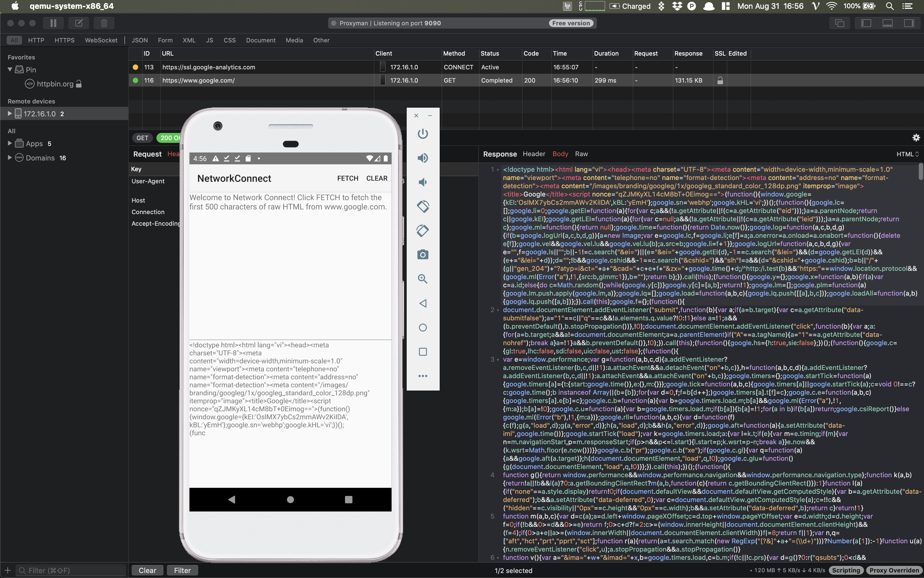Rotate the emulator screen left
924x578 pixels.
click(422, 206)
